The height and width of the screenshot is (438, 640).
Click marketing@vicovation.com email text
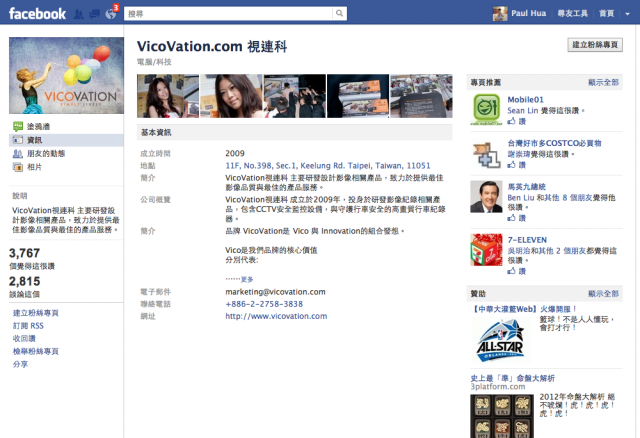[276, 292]
